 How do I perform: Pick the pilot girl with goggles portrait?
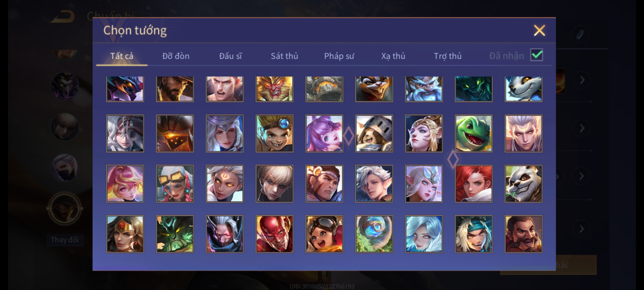click(x=324, y=234)
